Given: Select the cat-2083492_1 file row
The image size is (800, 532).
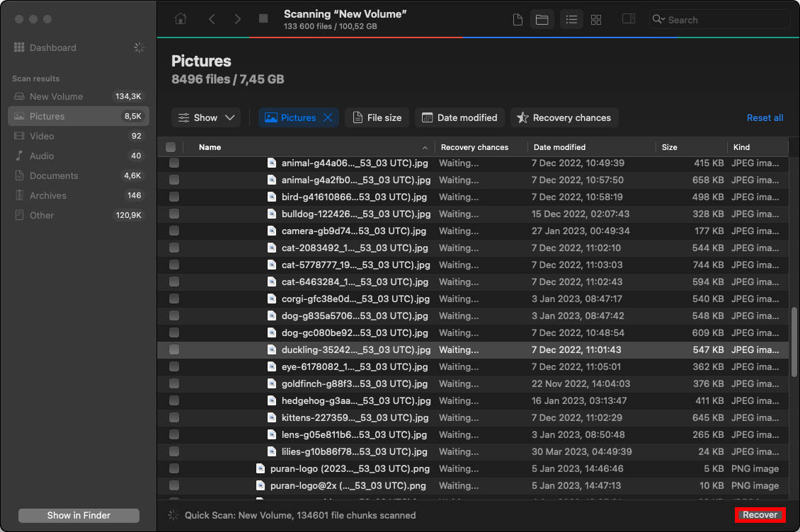Looking at the screenshot, I should coord(472,248).
